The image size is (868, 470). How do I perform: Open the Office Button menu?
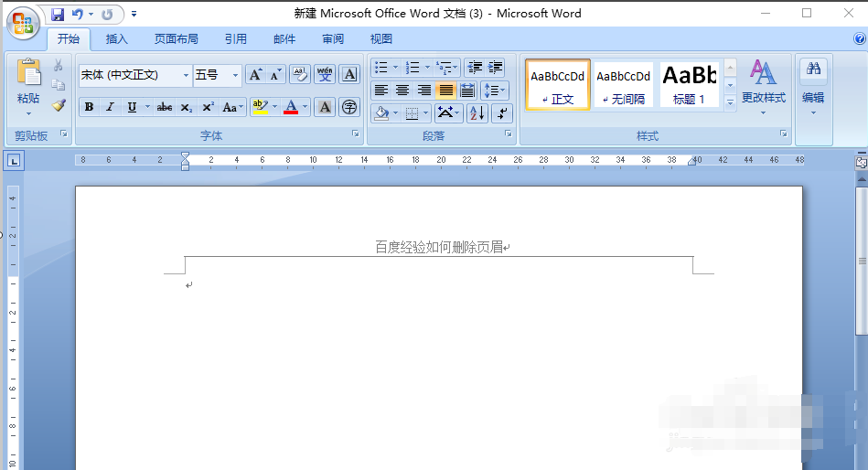pos(23,24)
